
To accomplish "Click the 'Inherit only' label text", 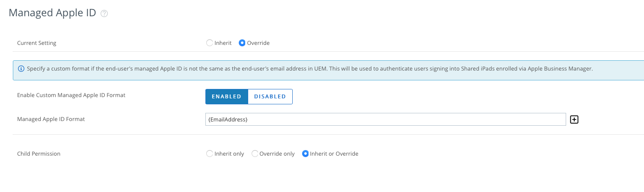I will (229, 154).
